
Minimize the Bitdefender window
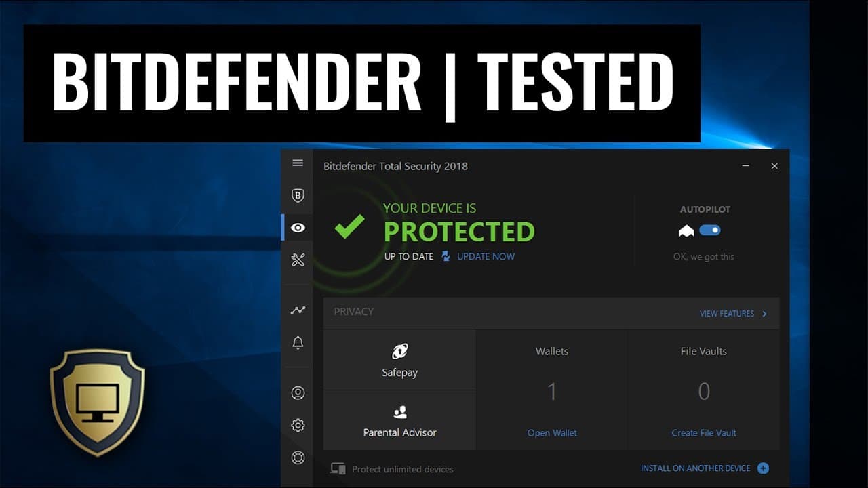745,166
